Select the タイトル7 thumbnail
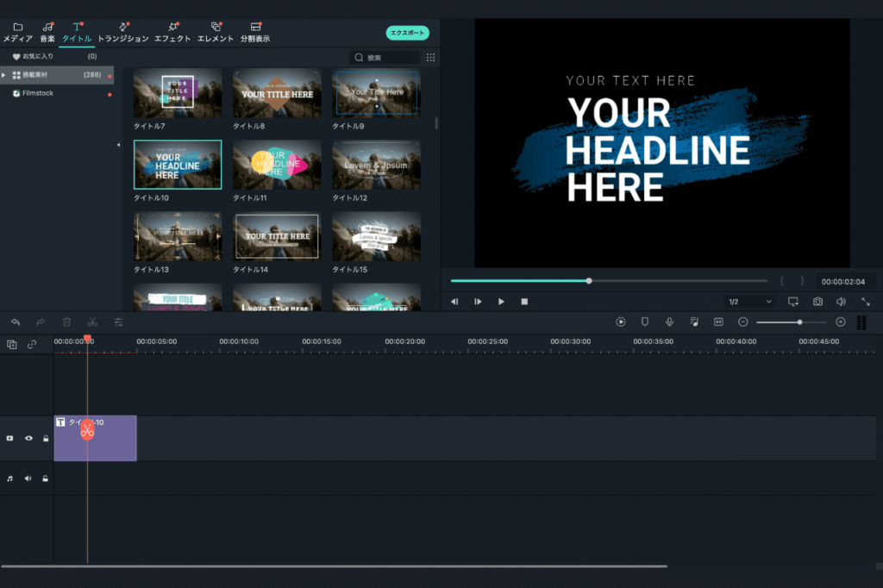Viewport: 883px width, 588px height. 178,93
